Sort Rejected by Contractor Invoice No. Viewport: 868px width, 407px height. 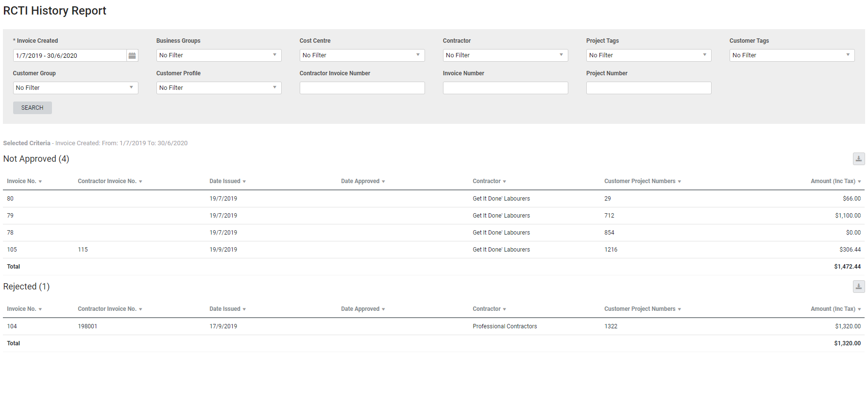pyautogui.click(x=110, y=309)
